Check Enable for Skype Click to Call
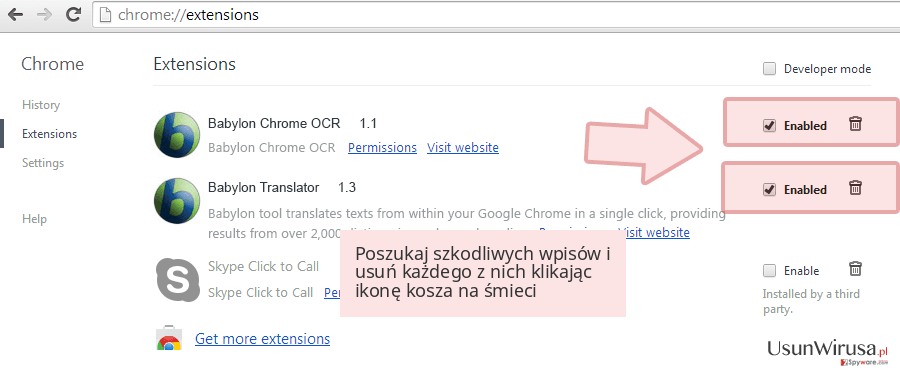The image size is (900, 374). point(769,270)
